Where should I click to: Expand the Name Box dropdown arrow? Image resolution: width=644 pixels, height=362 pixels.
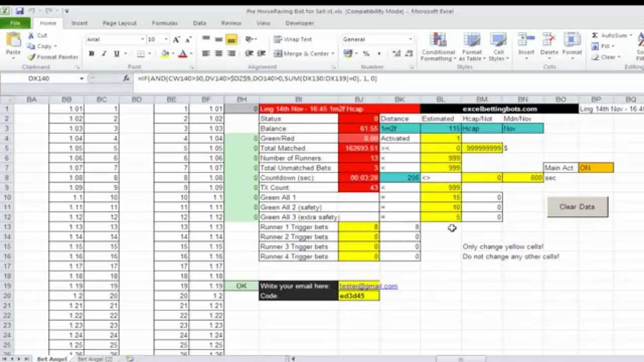coord(82,78)
